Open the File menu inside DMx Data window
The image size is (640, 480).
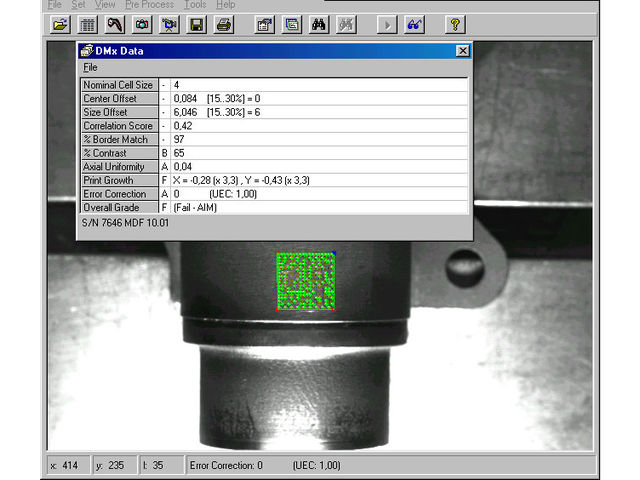pos(90,67)
